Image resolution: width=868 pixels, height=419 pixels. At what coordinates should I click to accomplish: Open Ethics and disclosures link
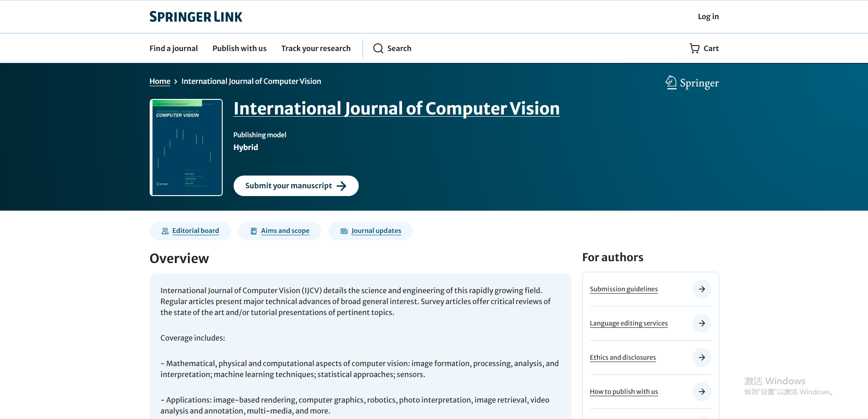623,357
